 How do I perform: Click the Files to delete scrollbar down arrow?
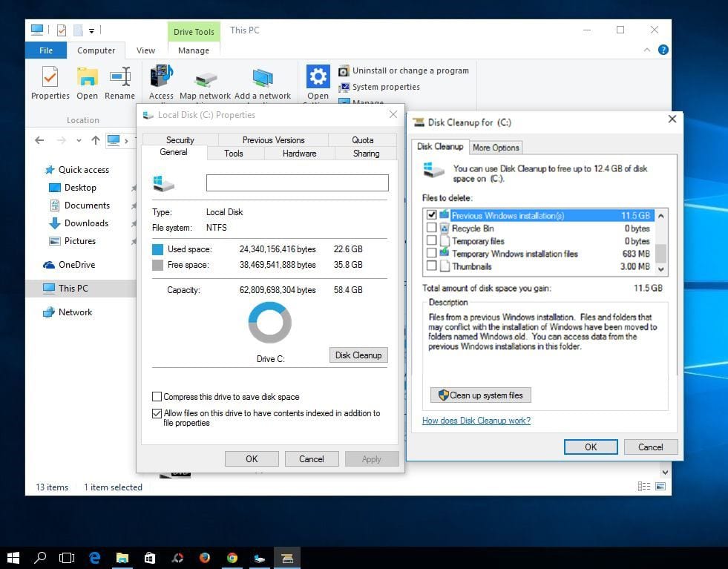(660, 269)
